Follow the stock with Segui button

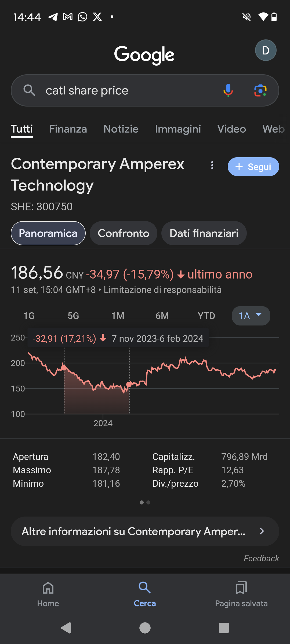point(253,167)
